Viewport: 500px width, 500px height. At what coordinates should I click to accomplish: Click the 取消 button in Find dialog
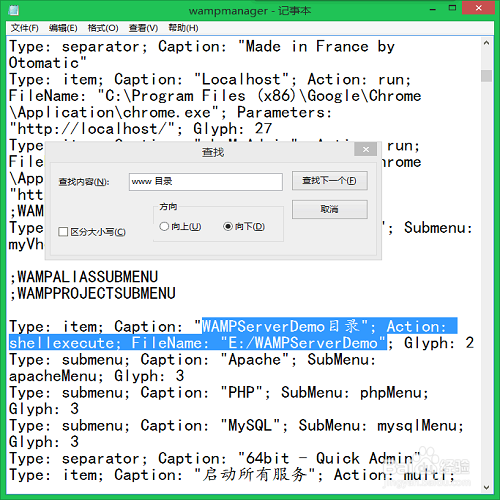point(330,209)
